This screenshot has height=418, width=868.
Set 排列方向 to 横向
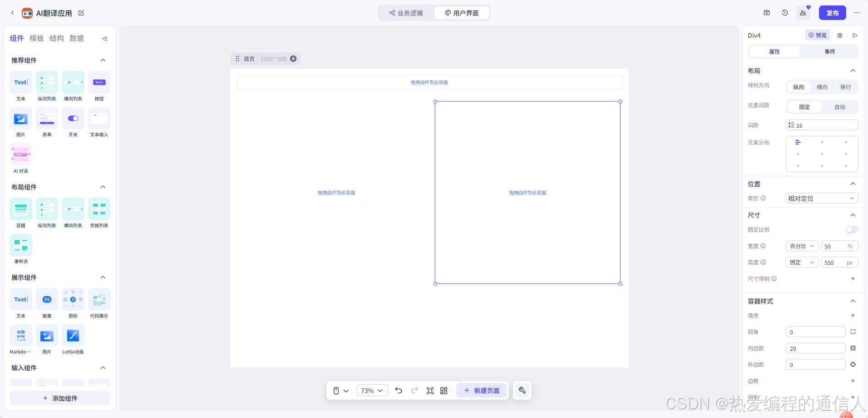822,87
